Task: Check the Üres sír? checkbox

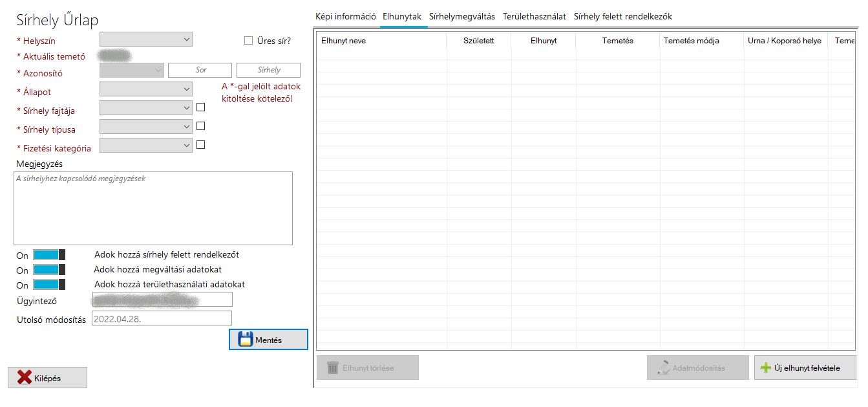Action: coord(248,41)
